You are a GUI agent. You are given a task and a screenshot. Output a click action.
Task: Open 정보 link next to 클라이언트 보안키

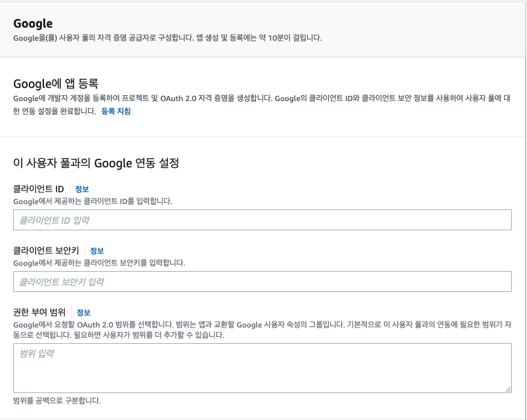[x=97, y=251]
